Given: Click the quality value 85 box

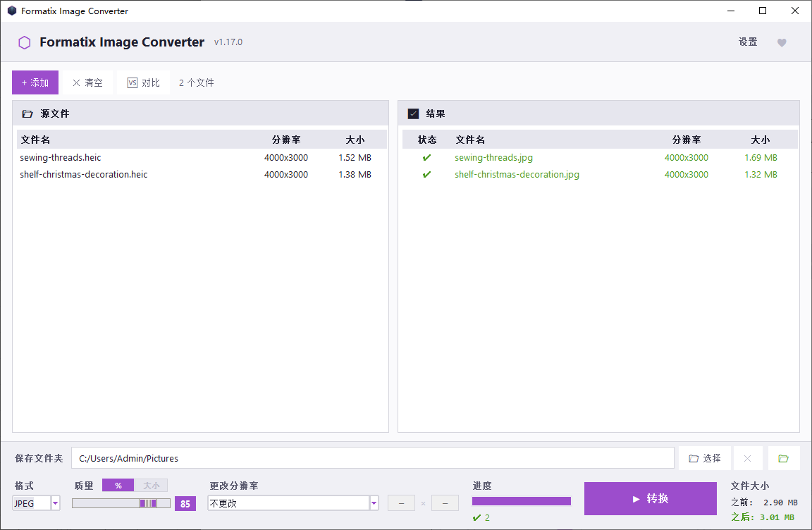Looking at the screenshot, I should 185,504.
